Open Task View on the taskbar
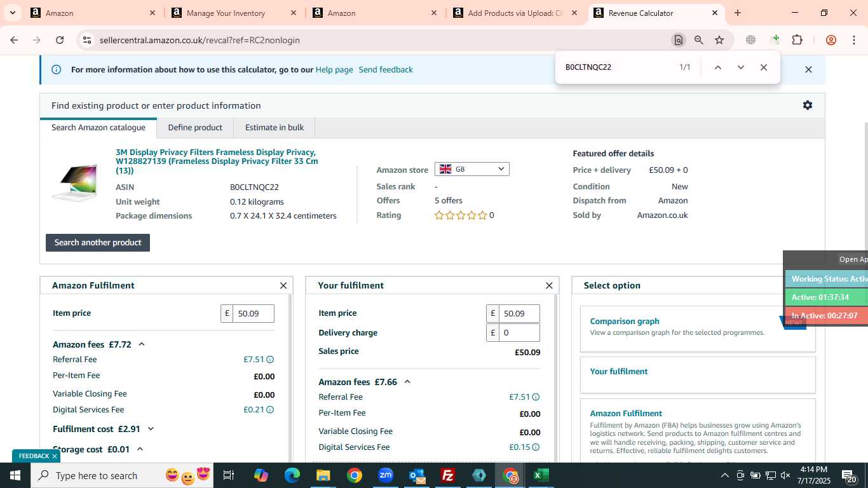The height and width of the screenshot is (488, 868). (x=229, y=475)
